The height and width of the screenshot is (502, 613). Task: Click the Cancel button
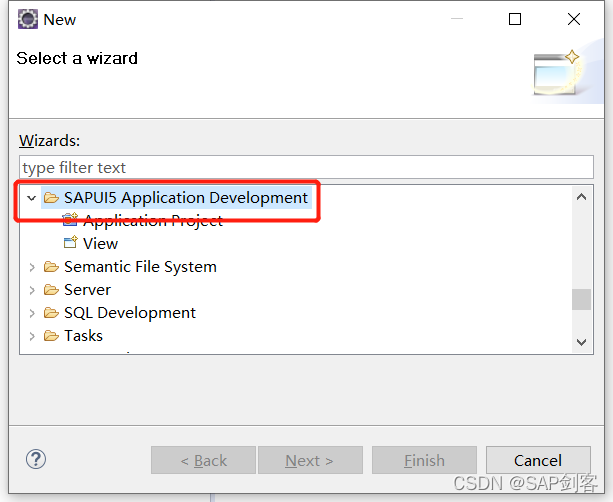538,460
